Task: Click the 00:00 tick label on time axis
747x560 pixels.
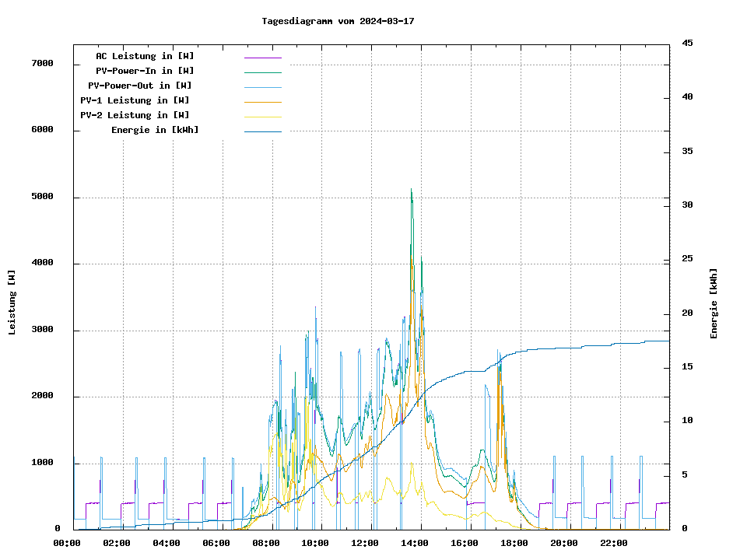Action: pyautogui.click(x=67, y=543)
